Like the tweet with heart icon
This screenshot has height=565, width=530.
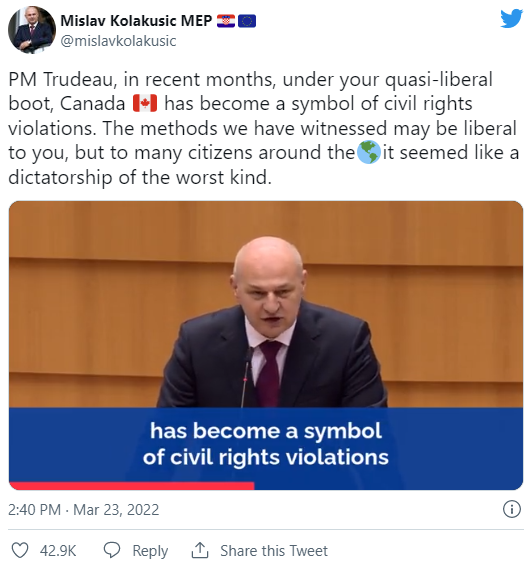20,550
